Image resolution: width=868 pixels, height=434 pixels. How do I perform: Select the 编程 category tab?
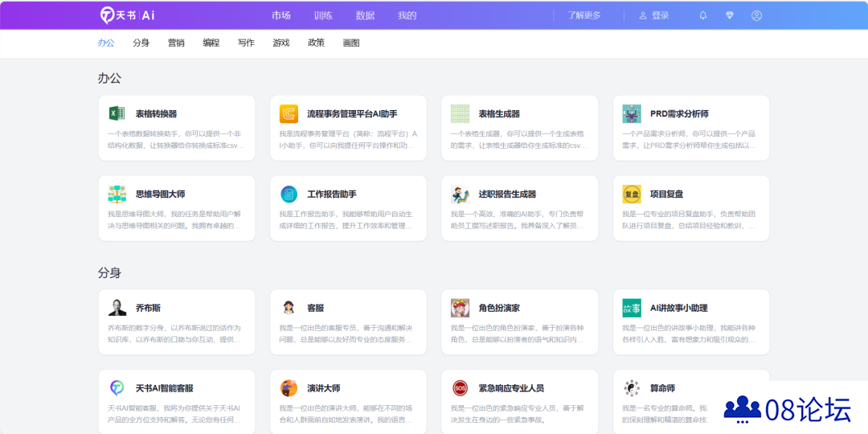[x=211, y=43]
